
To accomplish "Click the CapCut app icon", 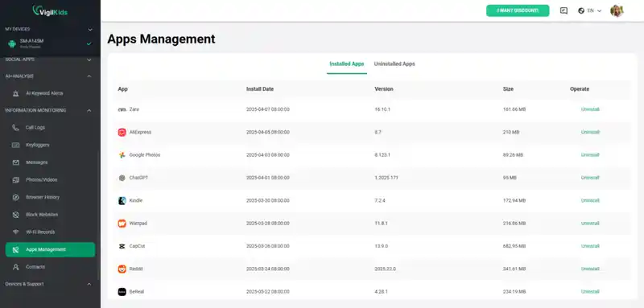I will click(x=122, y=246).
